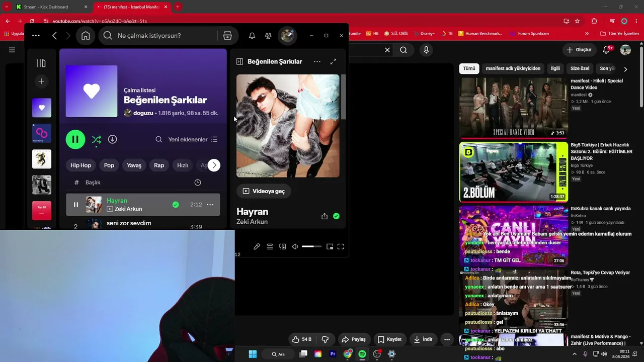Download the Beğenilen Şarkılar playlist
Viewport: 644px width, 362px height.
[113, 139]
